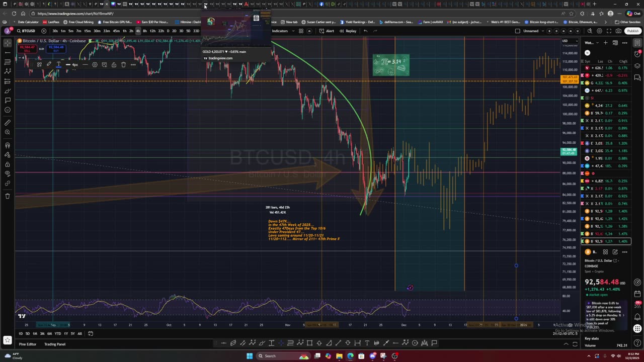Viewport: 644px width, 362px height.
Task: Toggle magnet mode
Action: point(7,145)
